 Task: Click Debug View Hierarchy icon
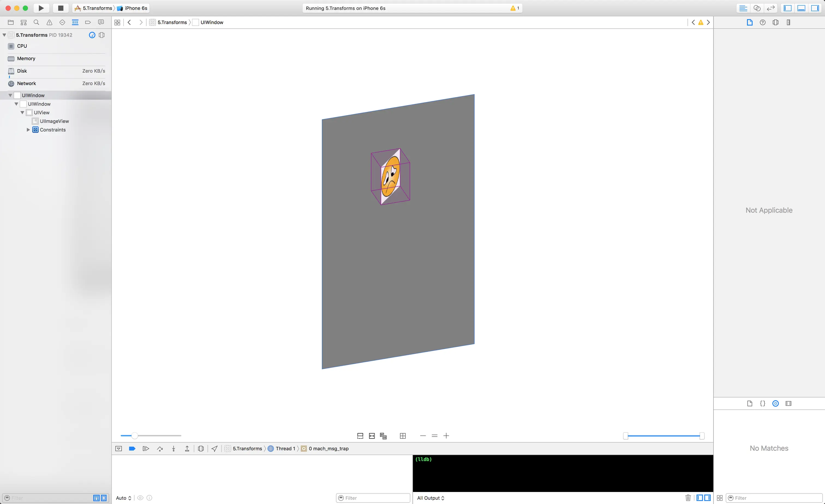click(x=201, y=449)
